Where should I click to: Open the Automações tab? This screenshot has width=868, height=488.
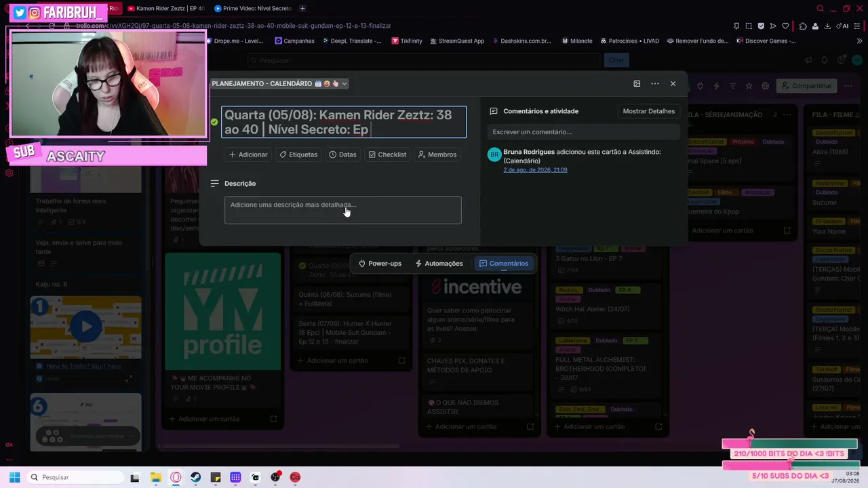click(x=439, y=264)
